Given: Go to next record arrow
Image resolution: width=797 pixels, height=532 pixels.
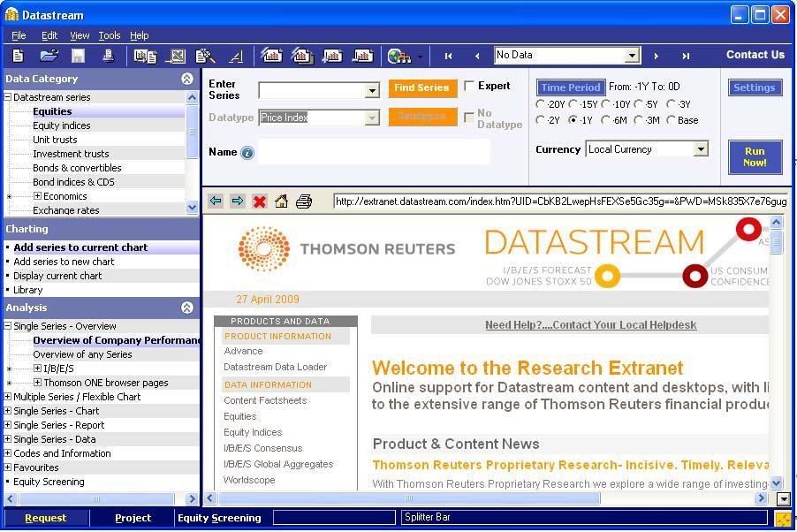Looking at the screenshot, I should 656,56.
